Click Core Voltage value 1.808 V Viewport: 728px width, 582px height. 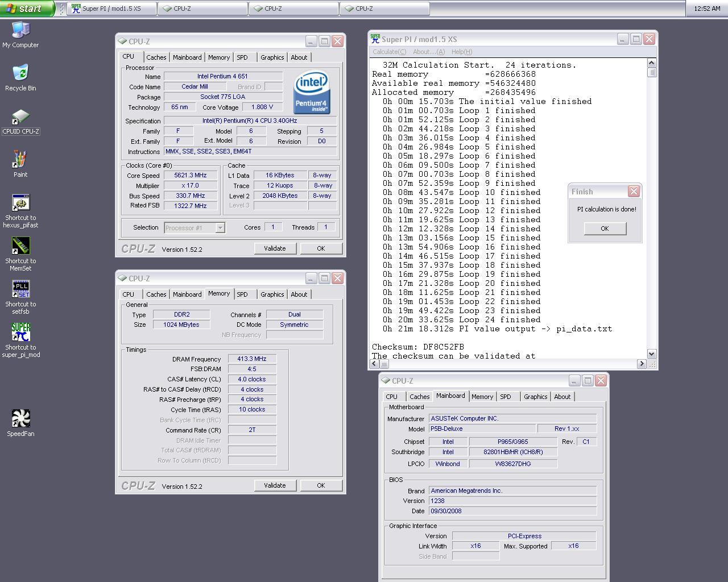[x=262, y=107]
